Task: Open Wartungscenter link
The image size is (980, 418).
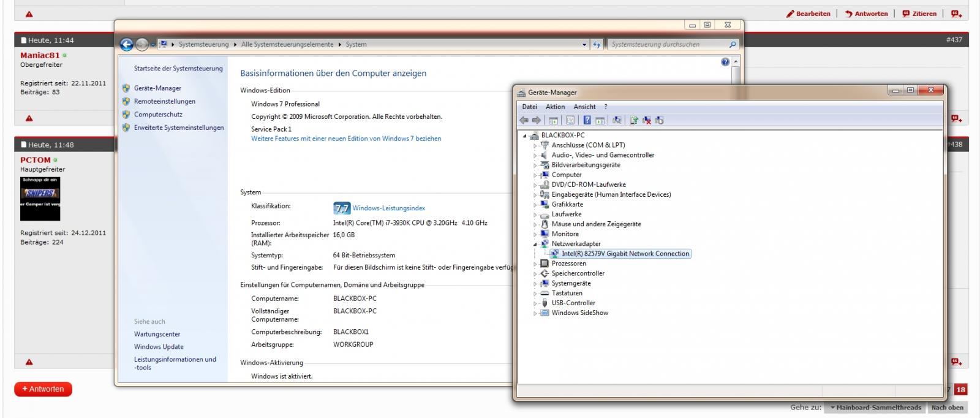Action: pyautogui.click(x=157, y=334)
